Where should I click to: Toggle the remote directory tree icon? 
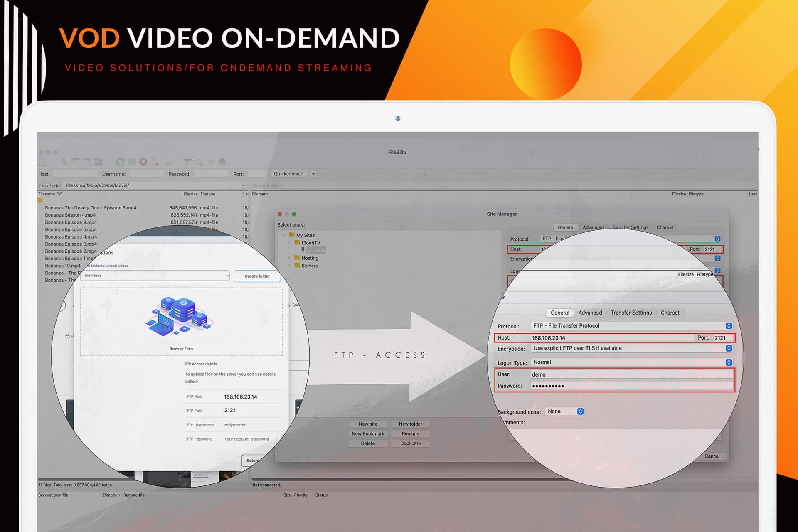87,161
